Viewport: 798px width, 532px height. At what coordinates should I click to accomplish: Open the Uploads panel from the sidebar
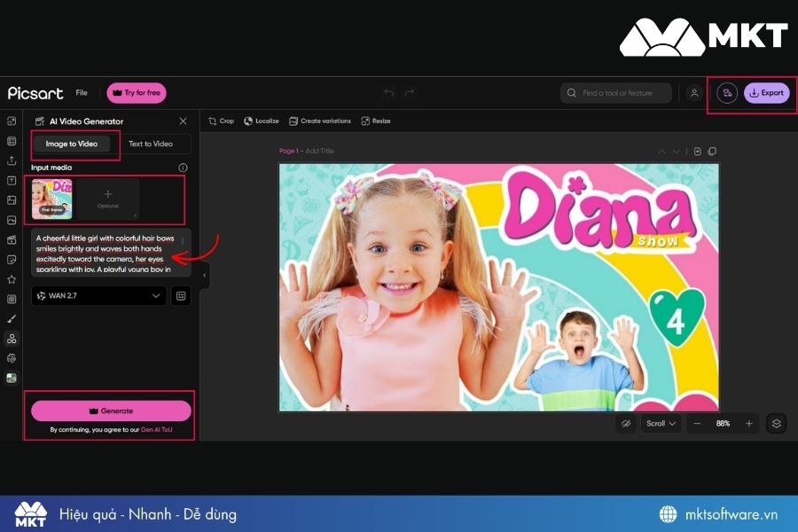point(12,160)
